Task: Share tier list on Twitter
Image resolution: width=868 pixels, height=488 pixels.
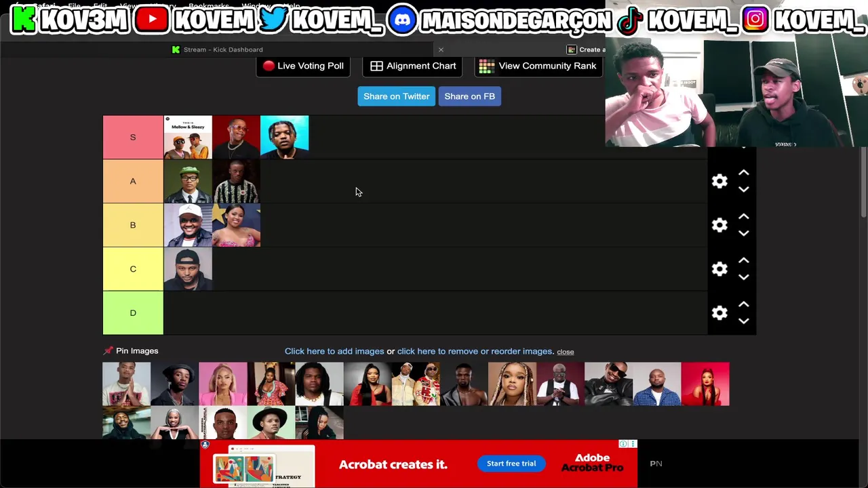Action: (397, 96)
